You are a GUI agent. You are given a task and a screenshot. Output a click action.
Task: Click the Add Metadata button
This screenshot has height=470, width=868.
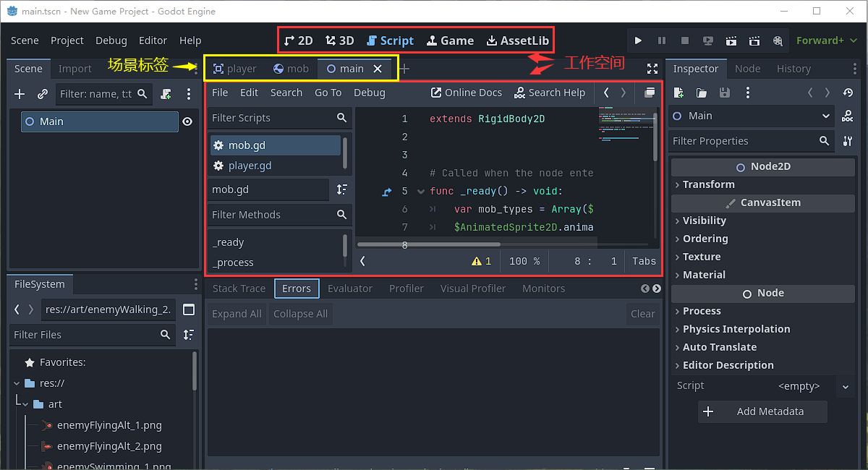762,411
